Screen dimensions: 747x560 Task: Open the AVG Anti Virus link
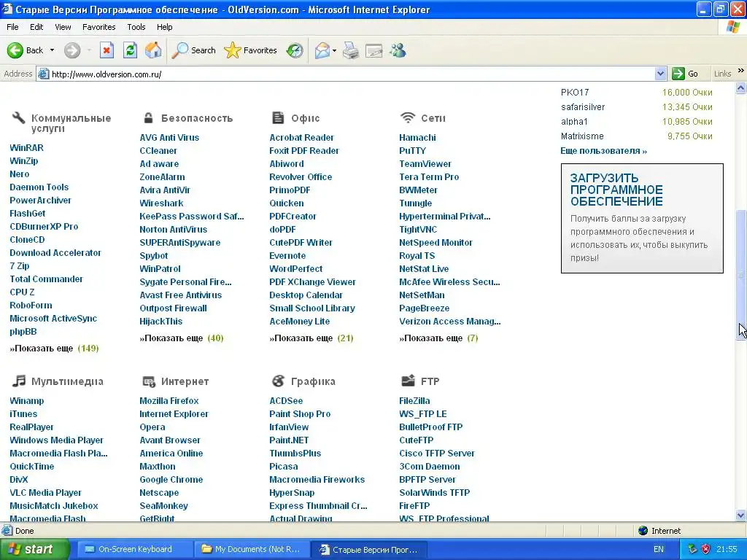[169, 137]
